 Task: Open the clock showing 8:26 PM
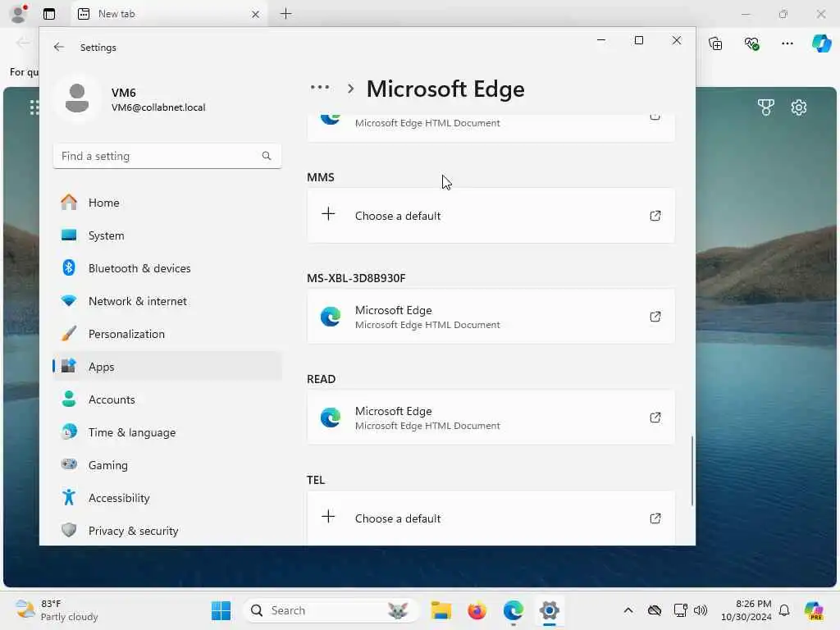click(x=746, y=610)
